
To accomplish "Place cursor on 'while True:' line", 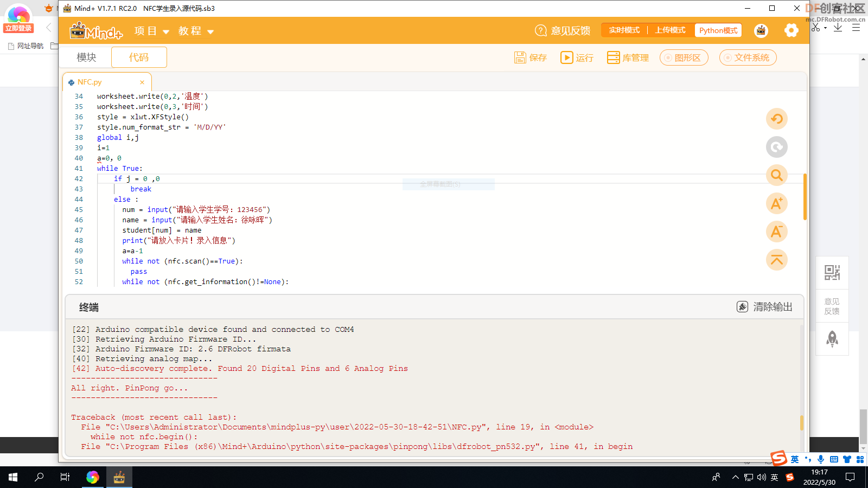I will click(120, 169).
